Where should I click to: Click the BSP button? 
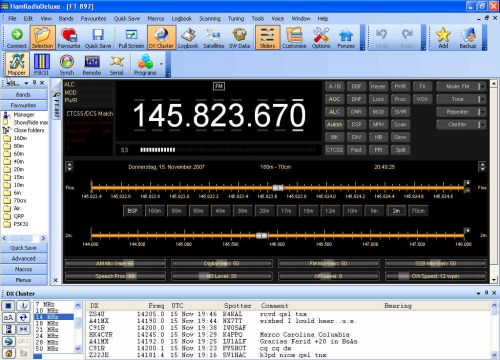[132, 211]
